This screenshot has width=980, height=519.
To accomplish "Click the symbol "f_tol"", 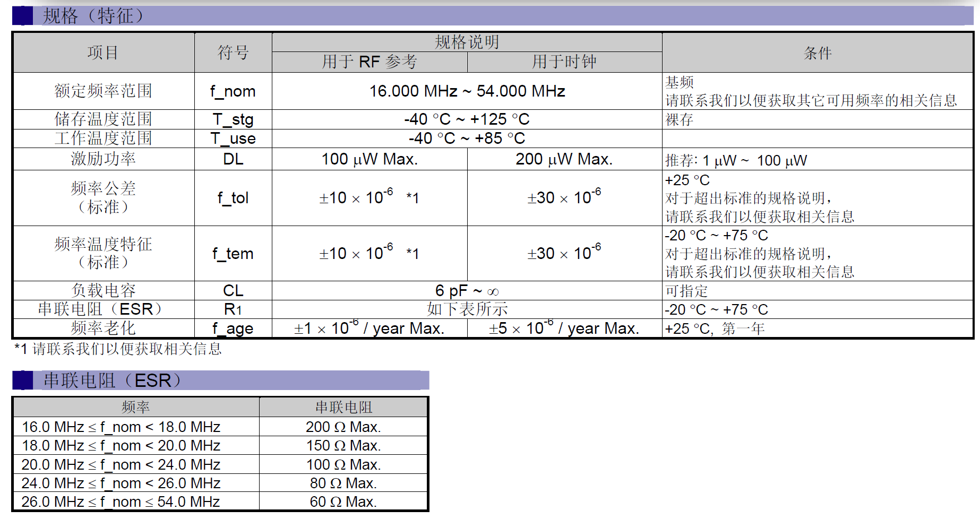I will [x=233, y=198].
